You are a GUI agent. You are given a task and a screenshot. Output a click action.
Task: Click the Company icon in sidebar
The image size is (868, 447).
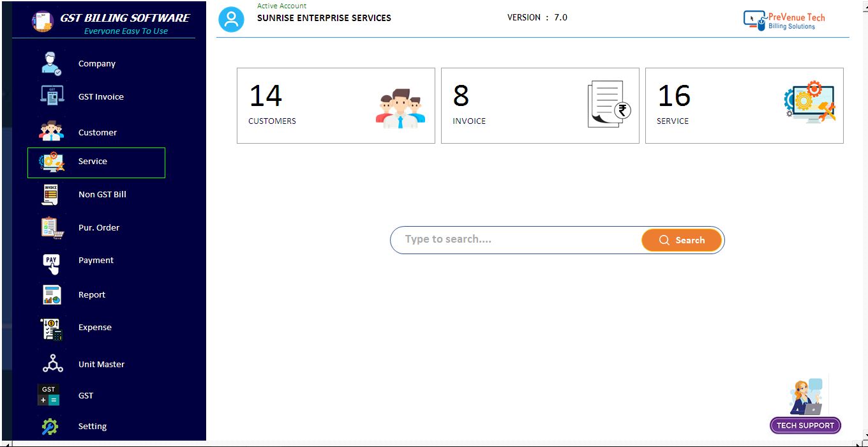tap(52, 64)
